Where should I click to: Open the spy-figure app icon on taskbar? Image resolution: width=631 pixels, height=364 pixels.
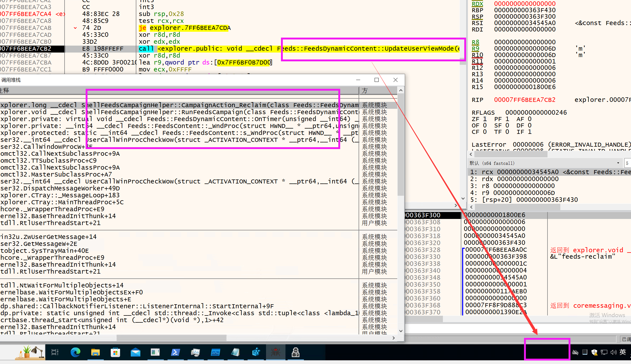[295, 353]
